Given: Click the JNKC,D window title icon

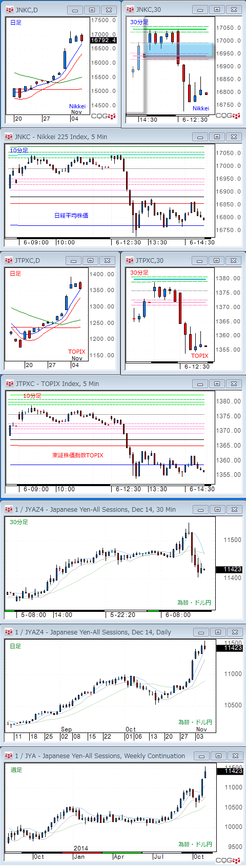Looking at the screenshot, I should pos(9,10).
